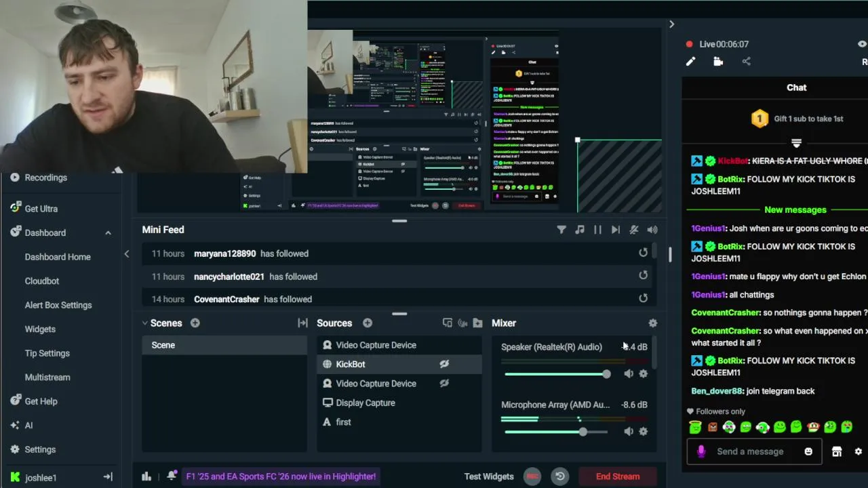Open Settings in the sidebar
This screenshot has height=488, width=868.
tap(40, 449)
